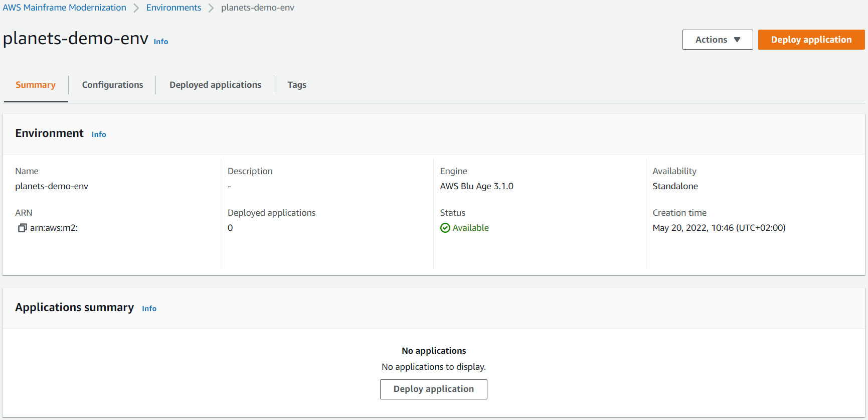The width and height of the screenshot is (868, 420).
Task: Open the Info link next to Environment heading
Action: 99,134
